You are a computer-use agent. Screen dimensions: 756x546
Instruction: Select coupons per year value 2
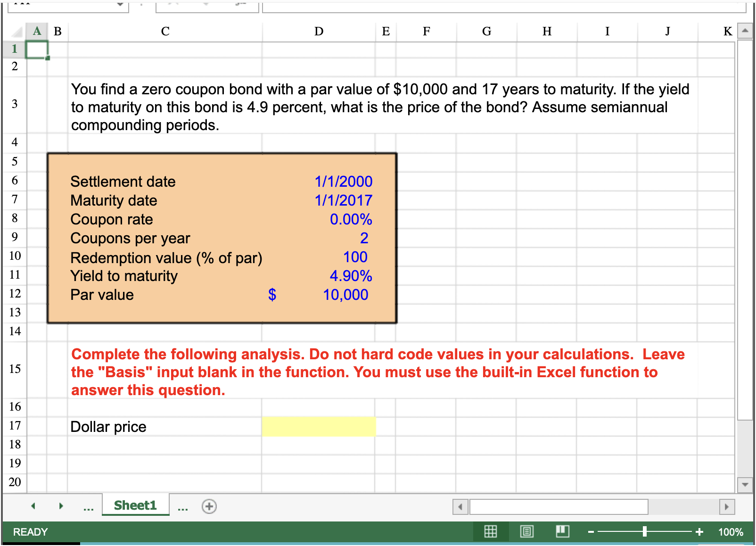pyautogui.click(x=364, y=238)
